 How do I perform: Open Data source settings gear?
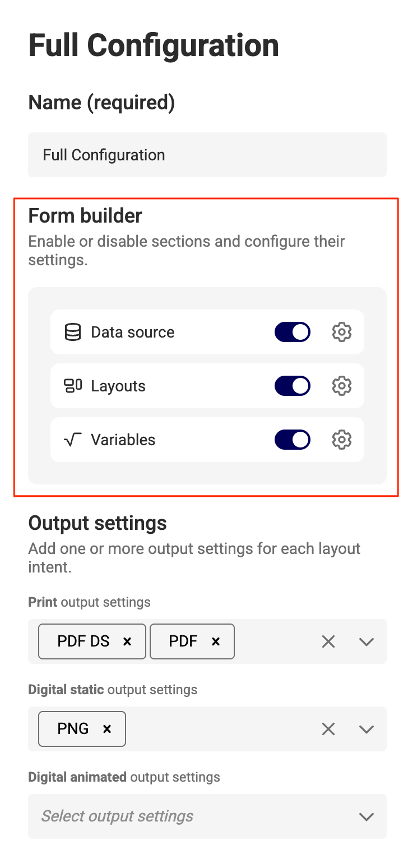(342, 332)
